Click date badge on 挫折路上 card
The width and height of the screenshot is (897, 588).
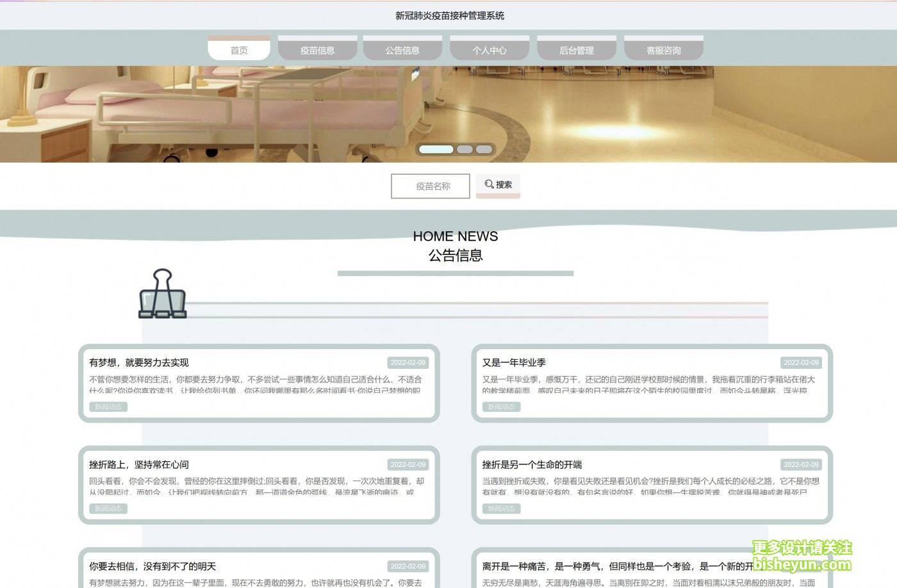tap(408, 464)
